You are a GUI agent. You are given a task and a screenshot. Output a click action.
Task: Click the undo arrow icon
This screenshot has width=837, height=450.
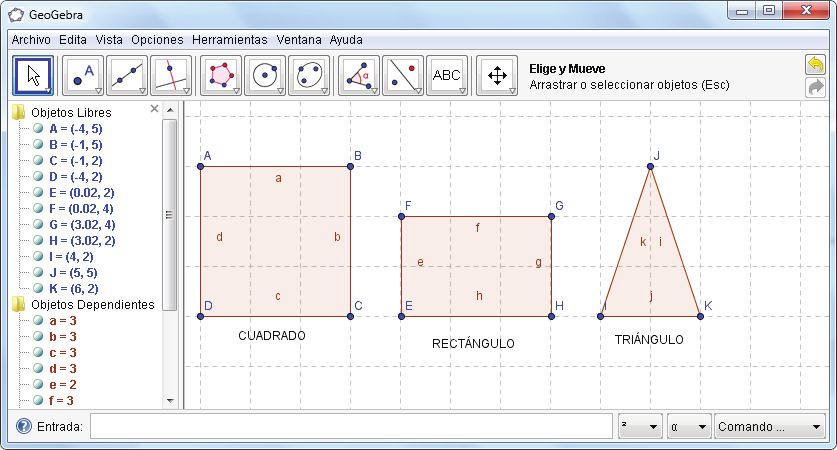[x=816, y=65]
